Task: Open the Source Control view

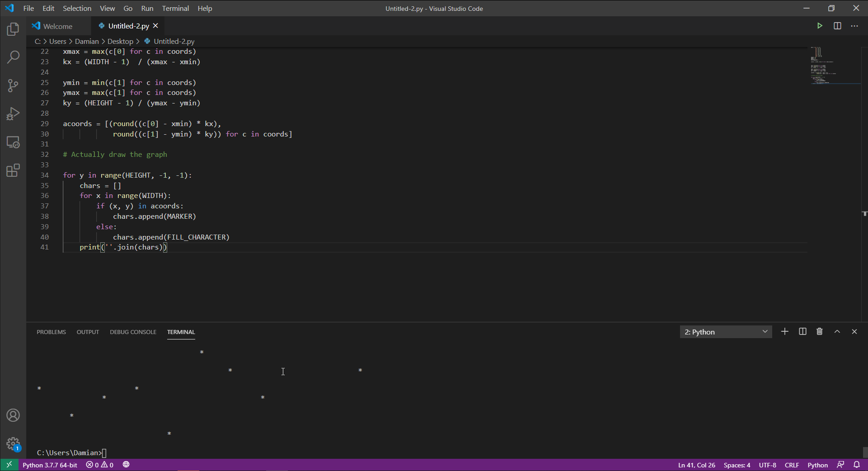Action: (x=13, y=85)
